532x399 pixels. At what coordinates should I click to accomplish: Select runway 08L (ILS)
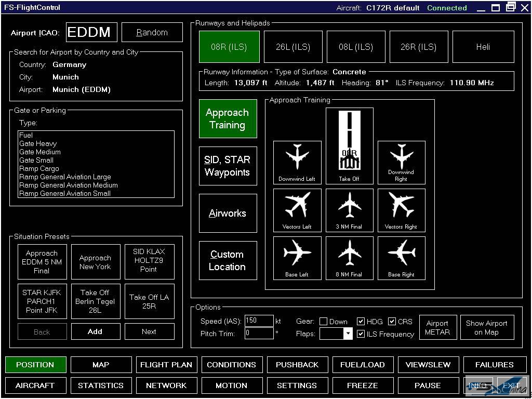click(x=356, y=47)
